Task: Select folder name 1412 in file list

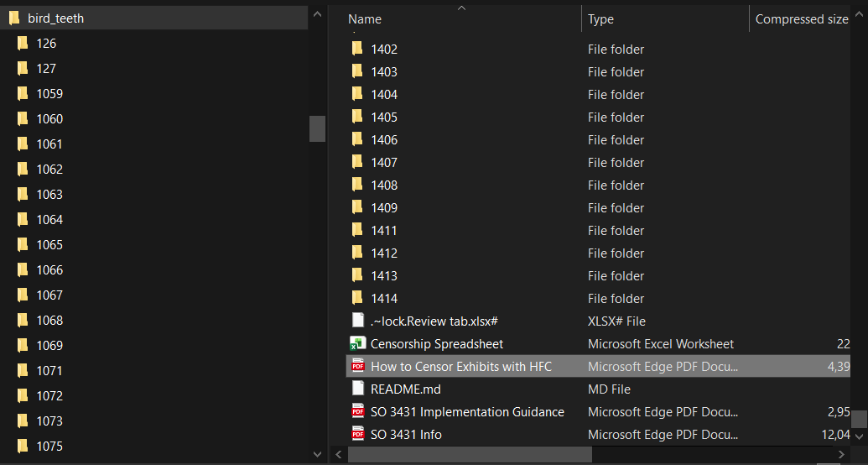Action: point(384,253)
